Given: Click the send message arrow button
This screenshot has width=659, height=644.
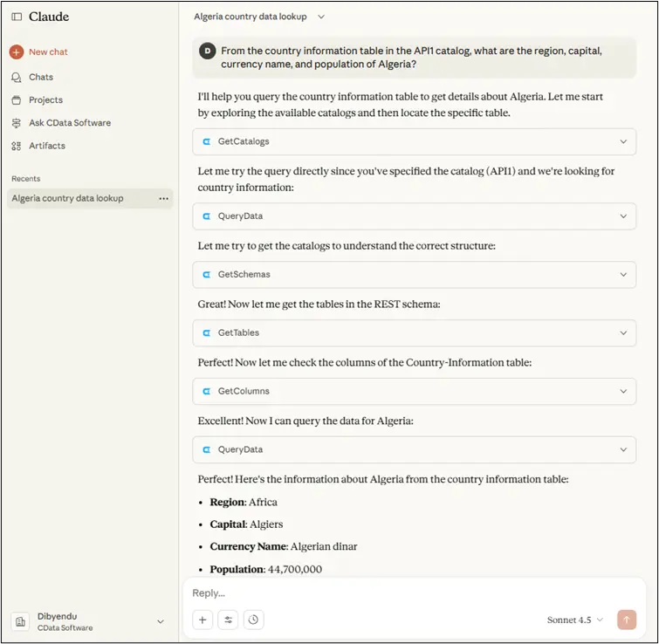Looking at the screenshot, I should pos(626,620).
